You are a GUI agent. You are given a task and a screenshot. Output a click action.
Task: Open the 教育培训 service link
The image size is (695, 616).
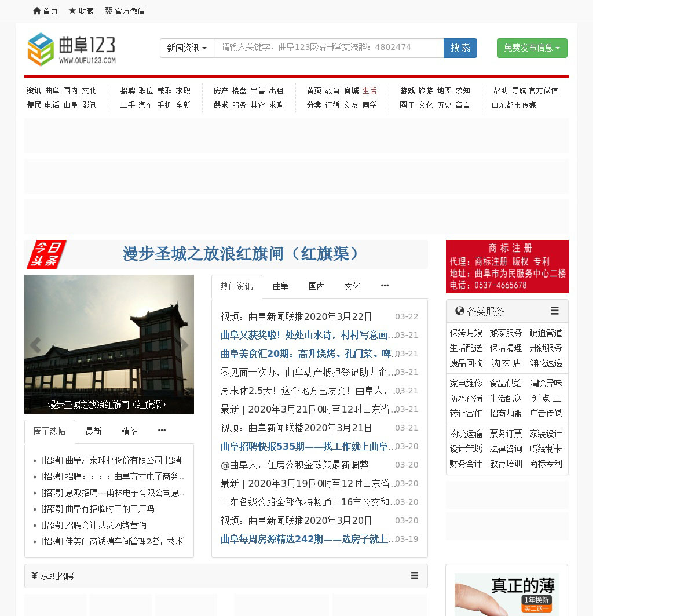click(x=506, y=464)
